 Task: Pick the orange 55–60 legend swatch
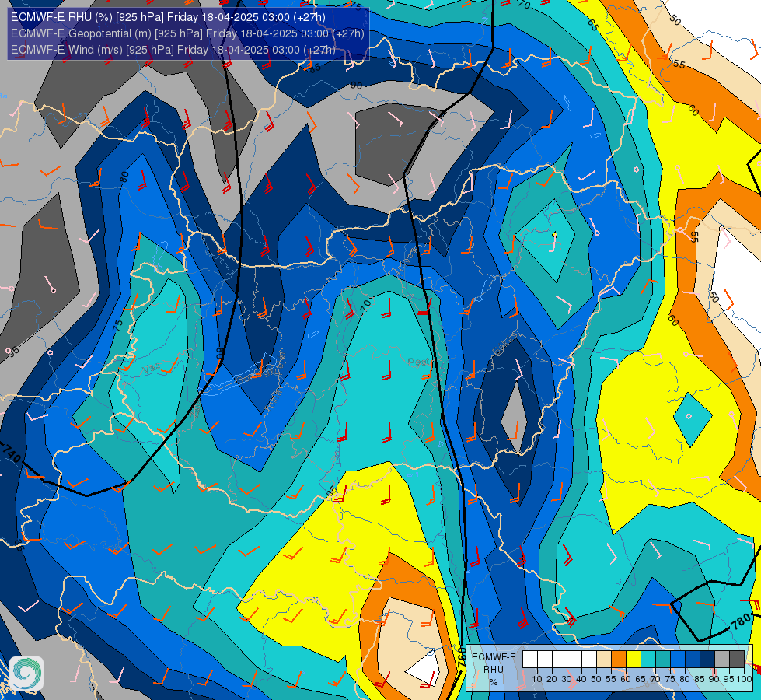tap(619, 660)
